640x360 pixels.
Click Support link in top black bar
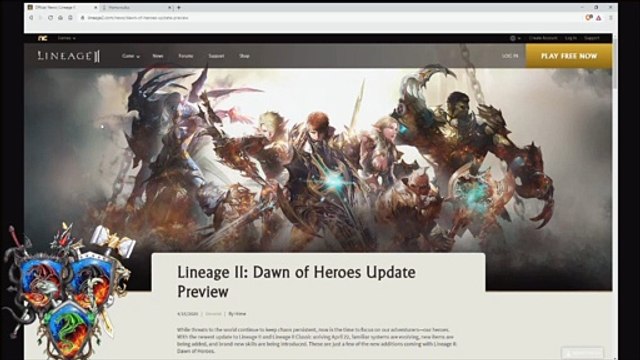click(x=591, y=38)
